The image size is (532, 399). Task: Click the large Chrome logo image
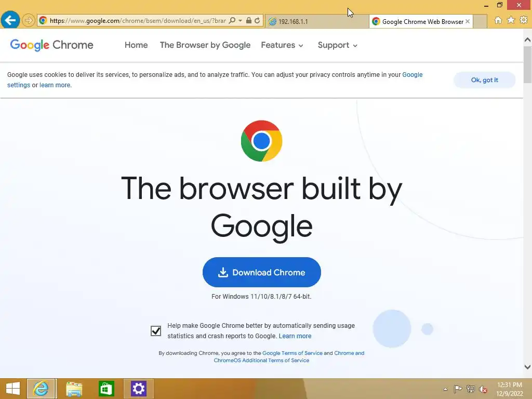coord(261,141)
